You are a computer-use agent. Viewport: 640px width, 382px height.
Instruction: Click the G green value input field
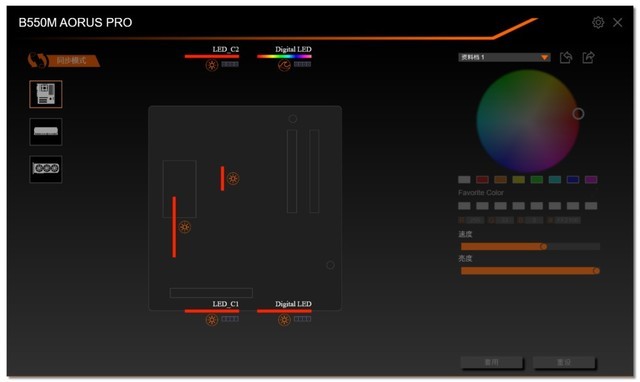tap(505, 220)
